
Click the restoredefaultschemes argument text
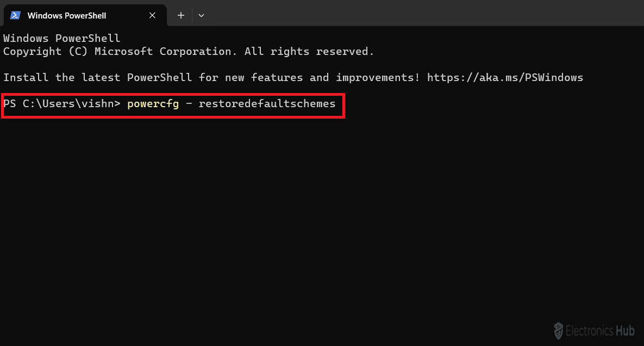click(x=267, y=103)
